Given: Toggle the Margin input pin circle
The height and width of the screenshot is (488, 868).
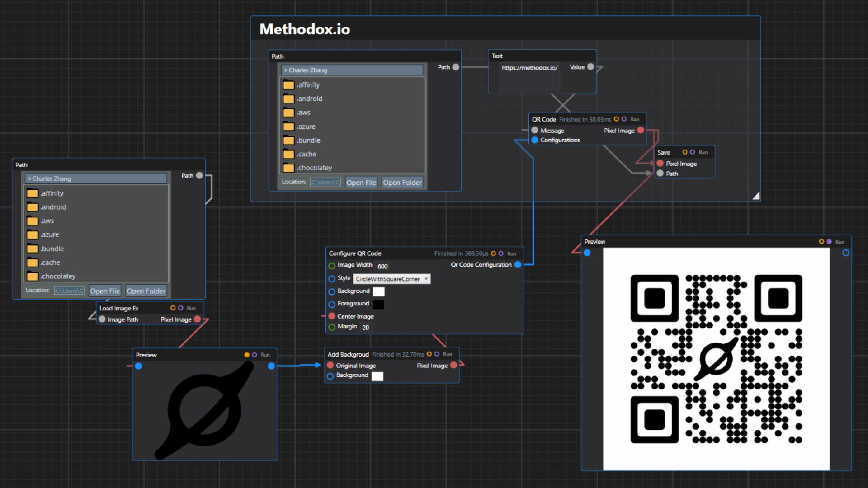Looking at the screenshot, I should click(332, 327).
